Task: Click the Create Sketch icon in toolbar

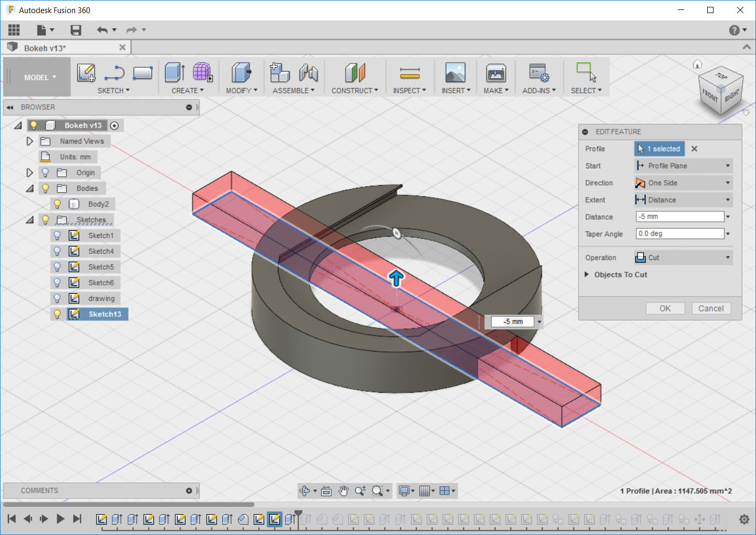Action: 86,72
